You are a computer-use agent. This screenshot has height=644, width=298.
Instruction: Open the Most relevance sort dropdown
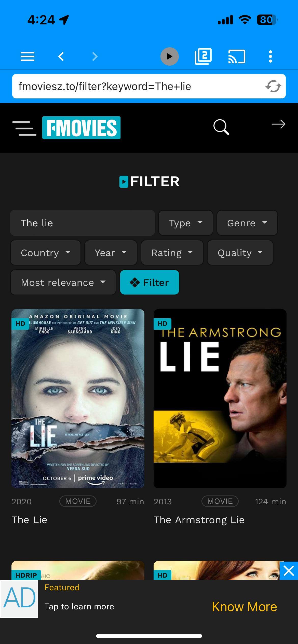tap(63, 282)
